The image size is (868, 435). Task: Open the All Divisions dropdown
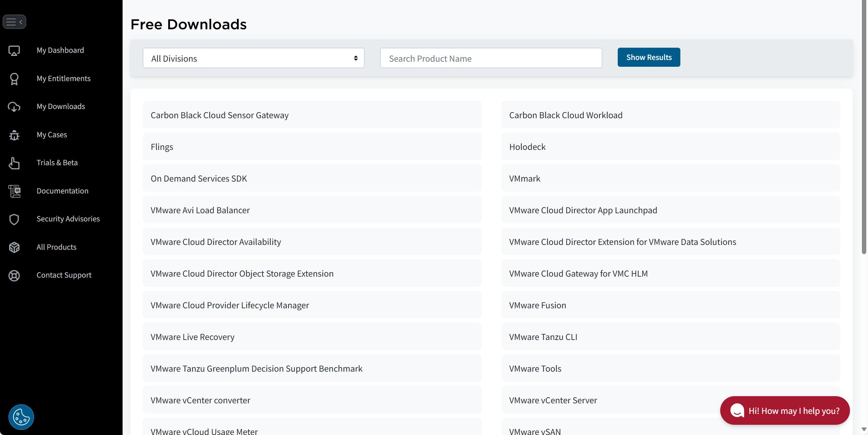pyautogui.click(x=253, y=58)
